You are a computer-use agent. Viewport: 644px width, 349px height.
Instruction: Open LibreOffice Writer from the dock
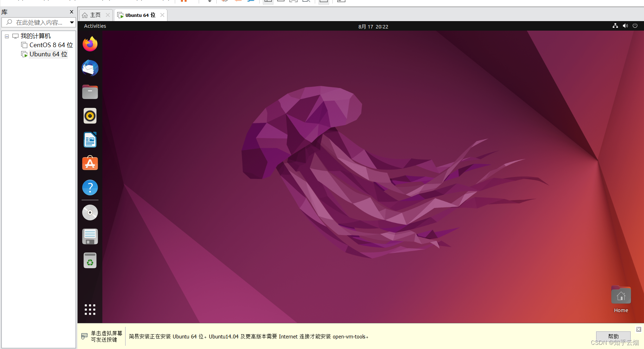[x=90, y=140]
